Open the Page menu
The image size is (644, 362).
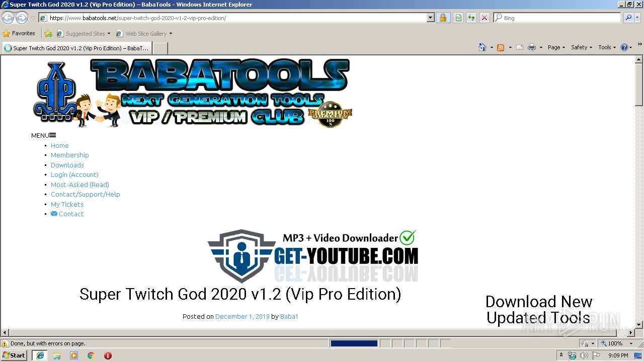click(x=556, y=47)
